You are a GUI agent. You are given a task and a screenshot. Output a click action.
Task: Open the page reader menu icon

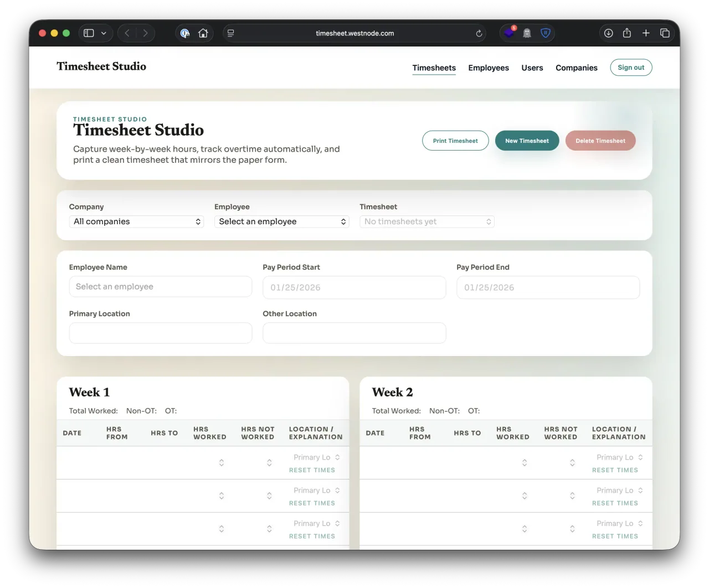[231, 33]
